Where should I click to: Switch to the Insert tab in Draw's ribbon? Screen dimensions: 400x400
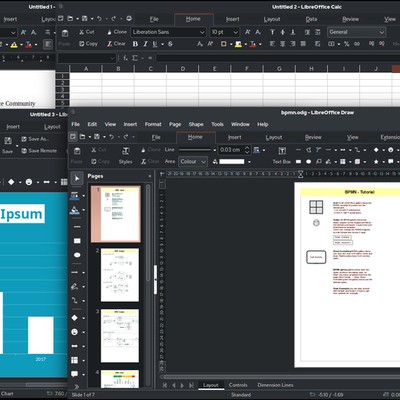coord(235,137)
